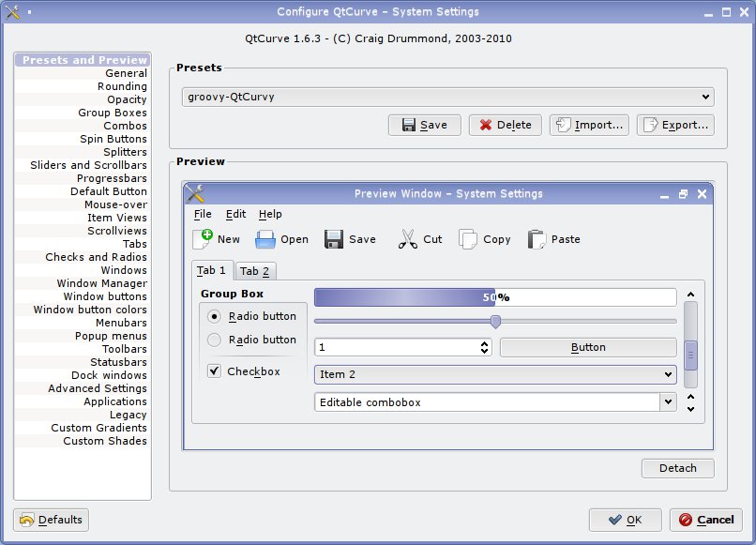Viewport: 756px width, 545px height.
Task: Click the Editable combobox text field
Action: [487, 401]
